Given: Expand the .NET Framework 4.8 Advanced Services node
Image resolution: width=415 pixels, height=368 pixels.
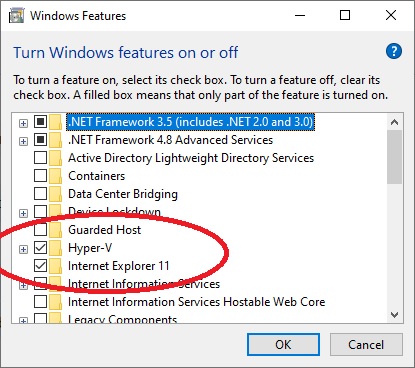Looking at the screenshot, I should click(x=23, y=141).
